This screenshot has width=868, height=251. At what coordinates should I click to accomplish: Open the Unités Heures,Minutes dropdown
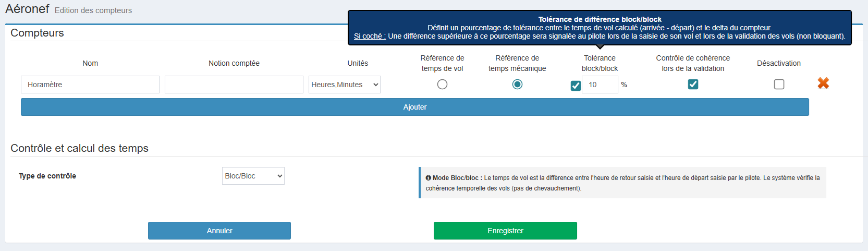[344, 85]
